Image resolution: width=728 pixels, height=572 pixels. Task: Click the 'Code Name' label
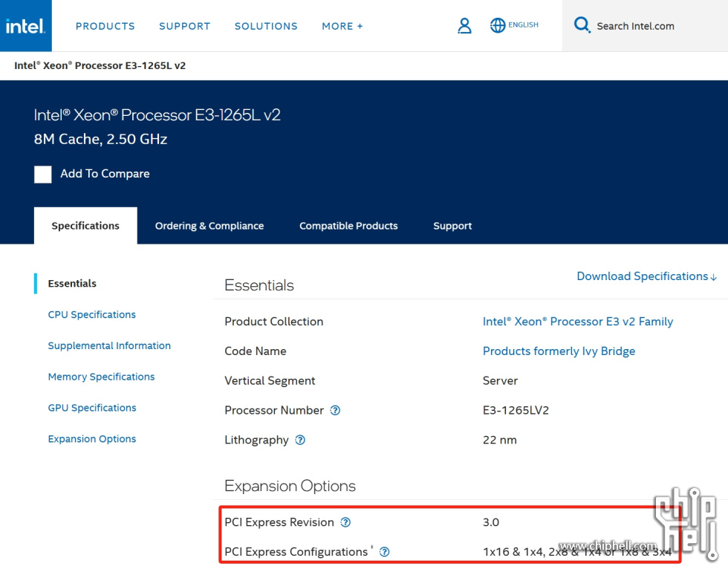coord(256,351)
